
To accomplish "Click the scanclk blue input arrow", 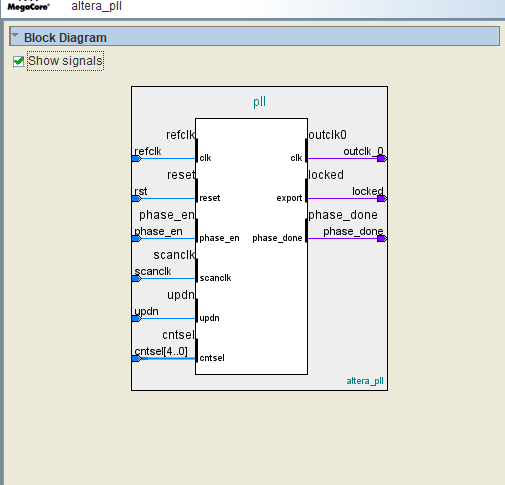I will click(137, 279).
